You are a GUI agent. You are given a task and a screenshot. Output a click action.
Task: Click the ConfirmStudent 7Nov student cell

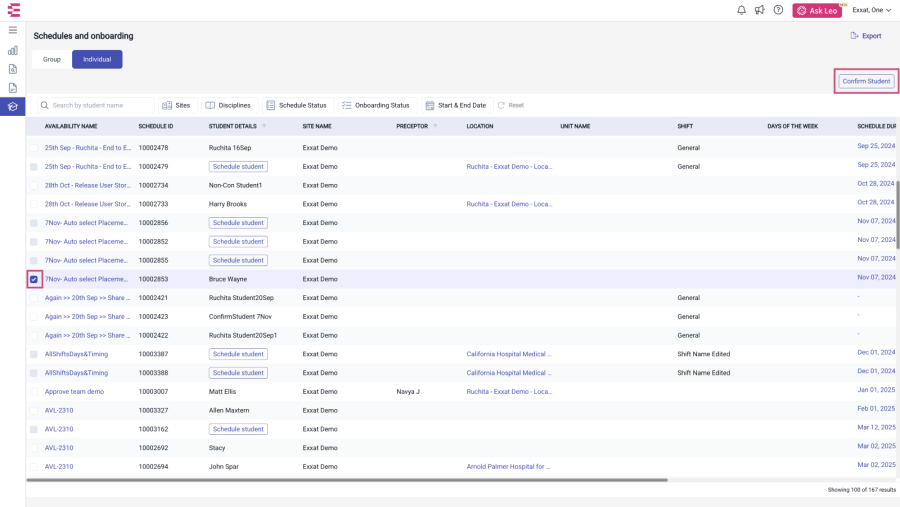coord(240,316)
